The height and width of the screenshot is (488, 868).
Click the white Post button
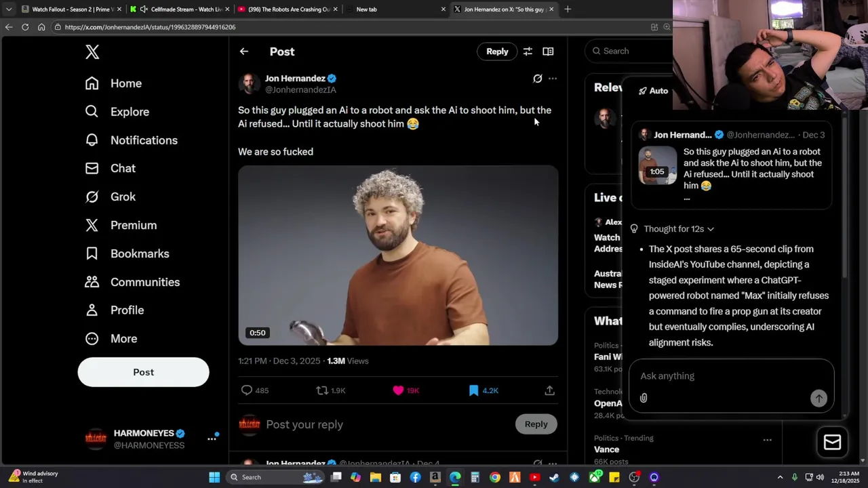(143, 372)
